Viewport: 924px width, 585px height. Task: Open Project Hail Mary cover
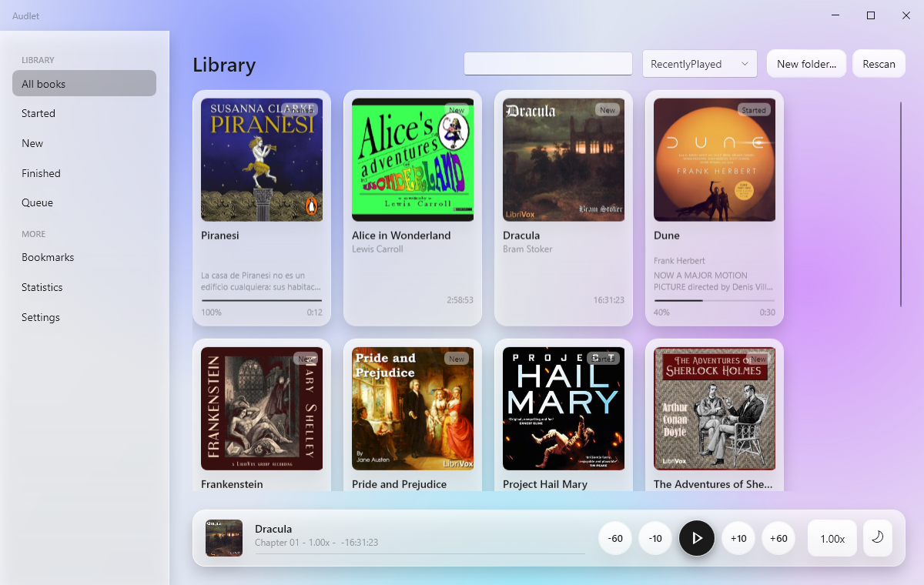click(x=564, y=409)
